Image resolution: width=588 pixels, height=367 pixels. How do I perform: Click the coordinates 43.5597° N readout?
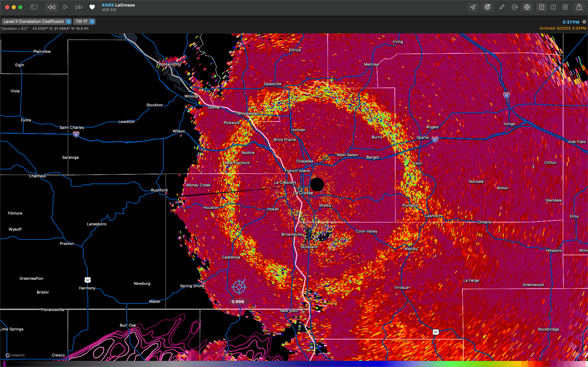point(60,29)
